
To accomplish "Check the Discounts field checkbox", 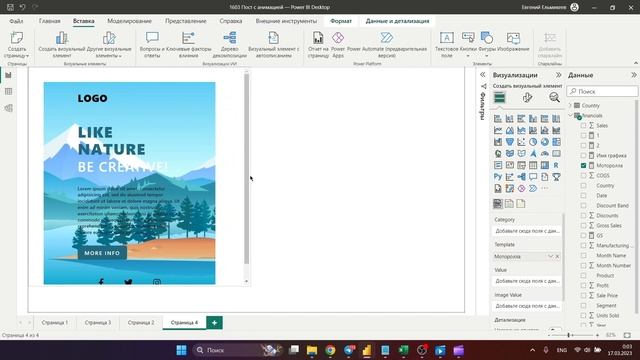I will (x=583, y=216).
